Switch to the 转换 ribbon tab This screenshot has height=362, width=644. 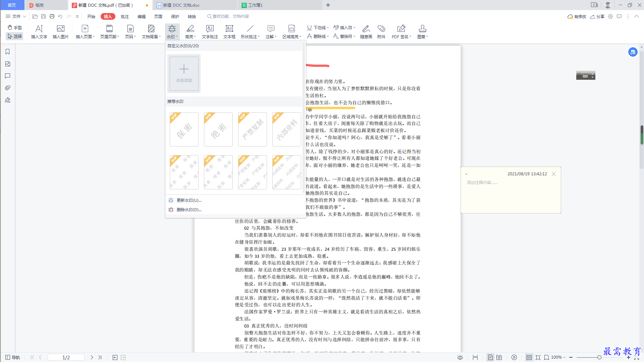[x=192, y=16]
